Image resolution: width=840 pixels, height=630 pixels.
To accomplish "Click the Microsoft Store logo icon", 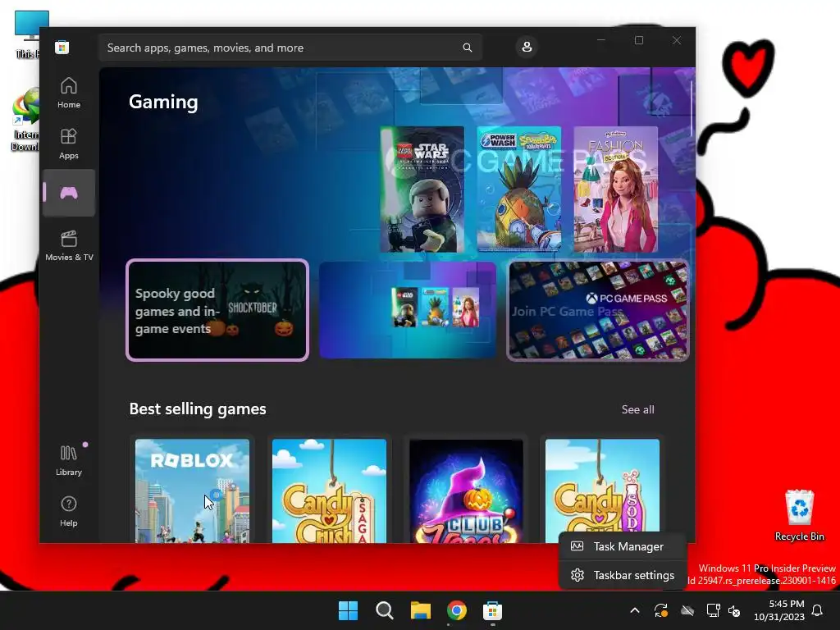I will coord(62,47).
